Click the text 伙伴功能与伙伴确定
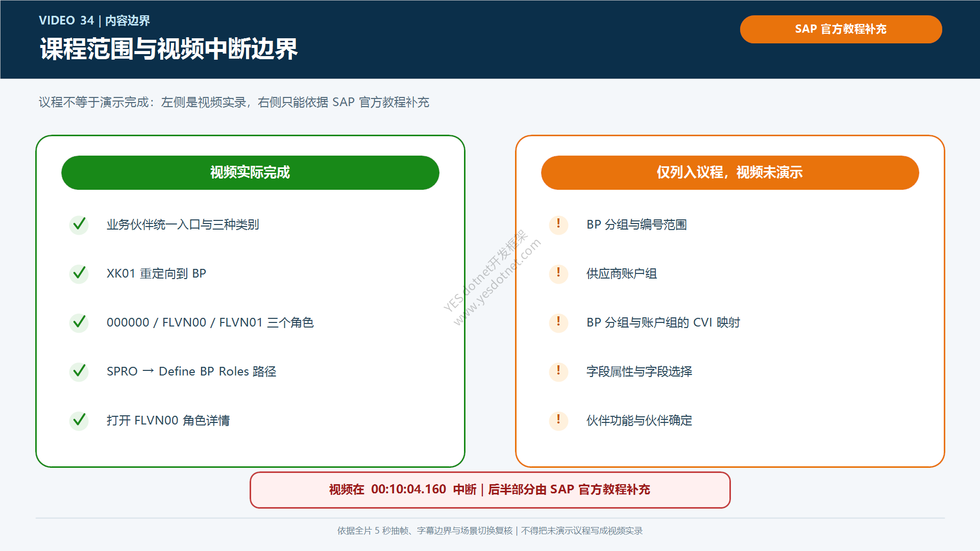The height and width of the screenshot is (551, 980). 639,420
